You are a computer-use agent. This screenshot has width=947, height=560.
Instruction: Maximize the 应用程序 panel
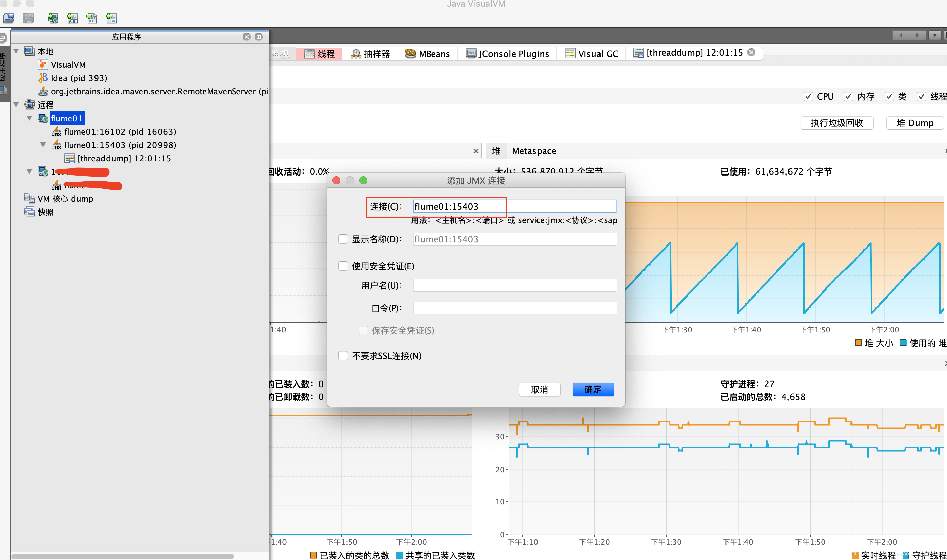coord(259,37)
